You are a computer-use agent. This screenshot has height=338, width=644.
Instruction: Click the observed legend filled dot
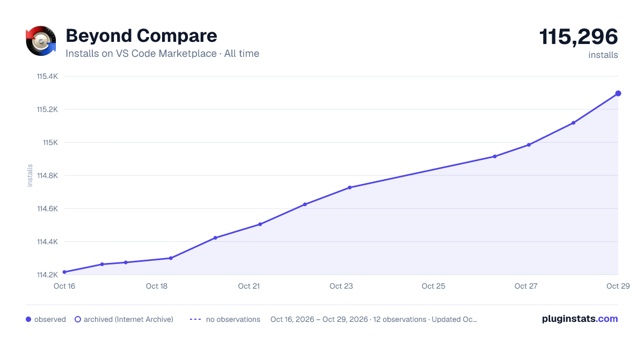pyautogui.click(x=28, y=319)
